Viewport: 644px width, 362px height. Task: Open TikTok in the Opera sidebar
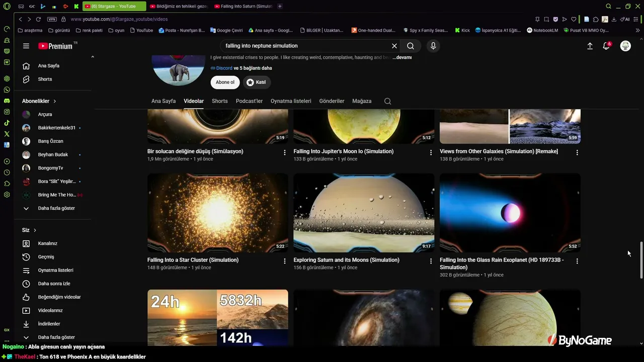pyautogui.click(x=7, y=123)
